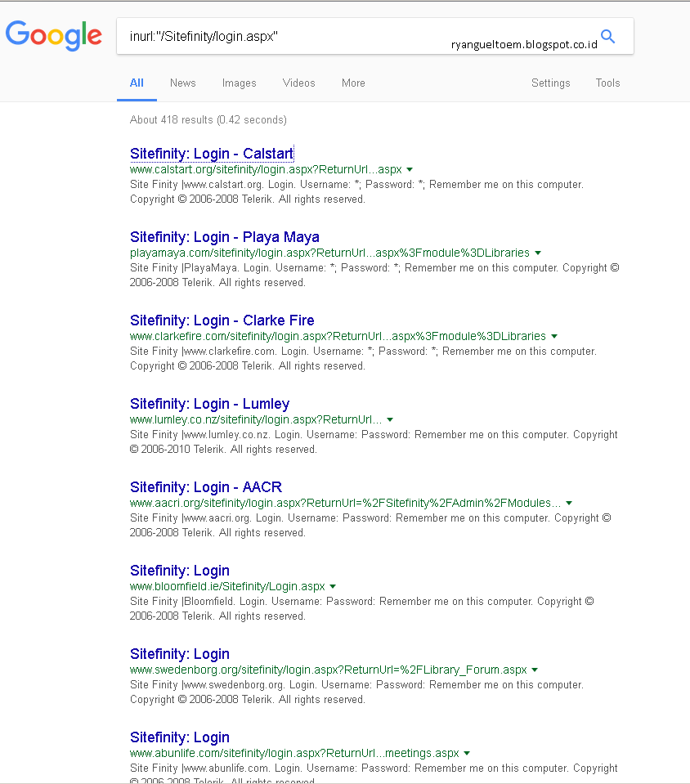Viewport: 690px width, 784px height.
Task: Click the green www.lumley.co.nz URL text
Action: (x=256, y=420)
